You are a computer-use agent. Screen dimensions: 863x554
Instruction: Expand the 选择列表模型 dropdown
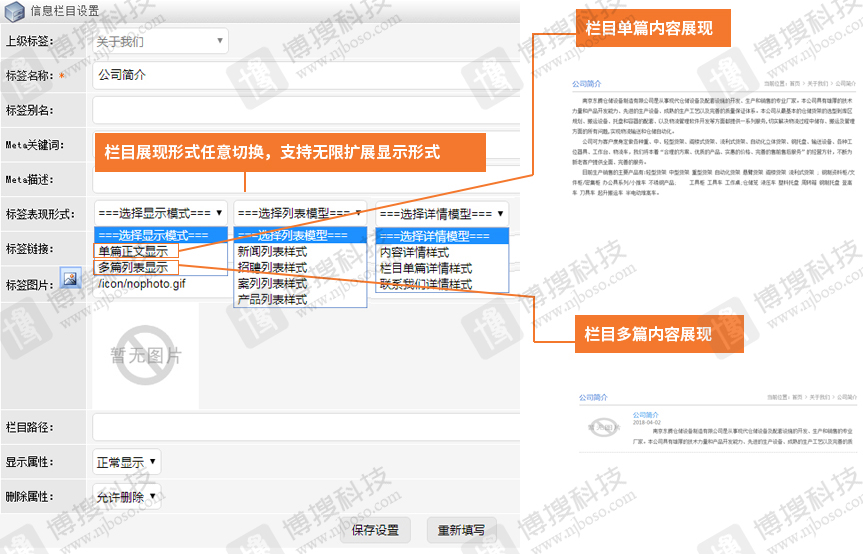tap(299, 214)
